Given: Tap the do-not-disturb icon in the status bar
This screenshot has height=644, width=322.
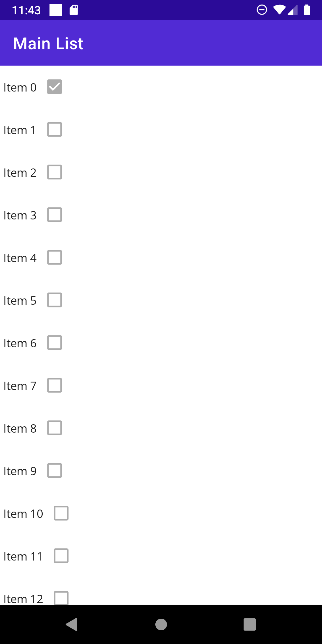Looking at the screenshot, I should [x=262, y=10].
